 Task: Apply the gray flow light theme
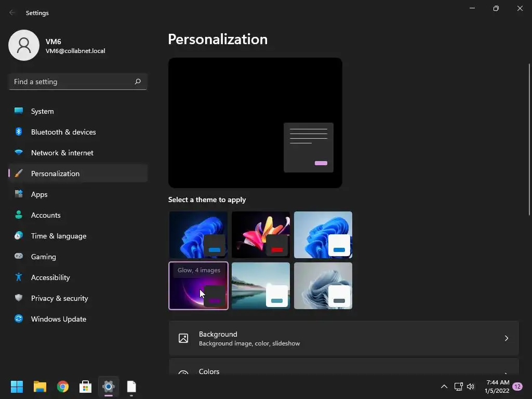point(323,286)
